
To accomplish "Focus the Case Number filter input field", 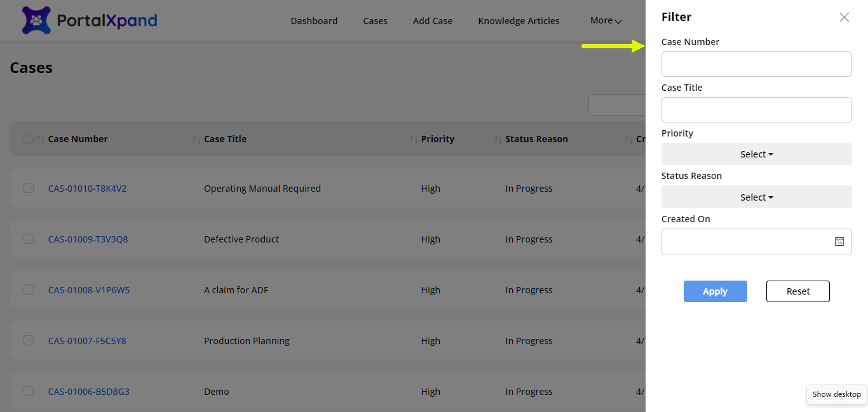I will [x=756, y=64].
